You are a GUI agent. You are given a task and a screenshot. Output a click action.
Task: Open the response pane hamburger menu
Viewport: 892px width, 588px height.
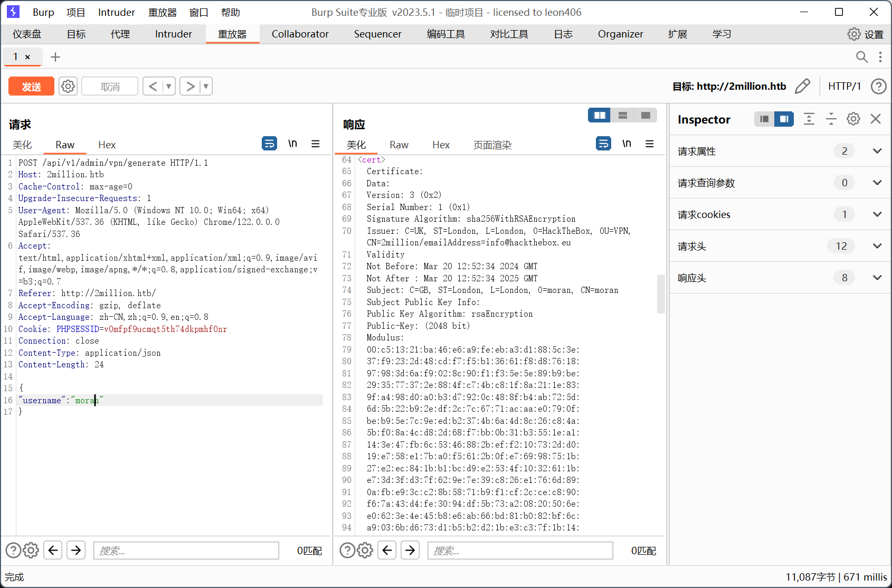[x=650, y=144]
